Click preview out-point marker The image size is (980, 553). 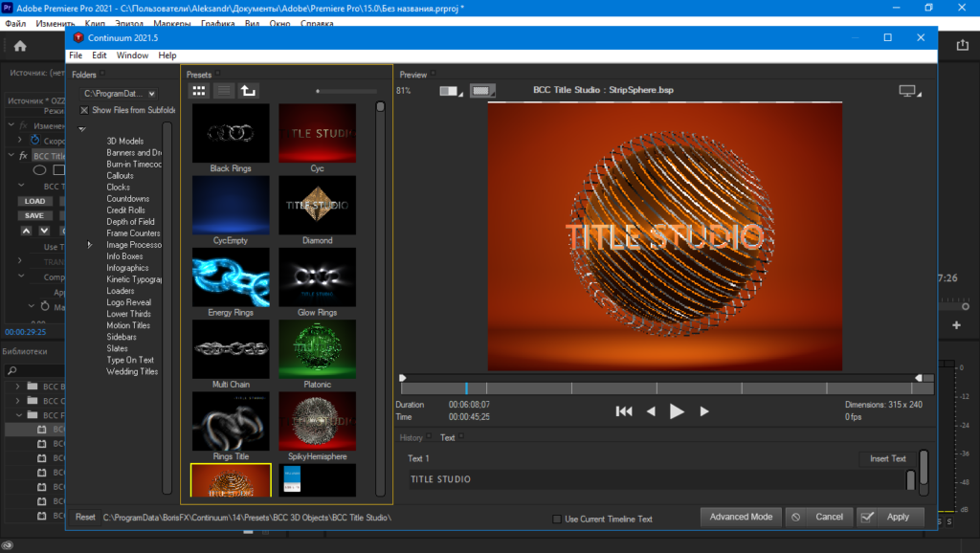click(918, 377)
